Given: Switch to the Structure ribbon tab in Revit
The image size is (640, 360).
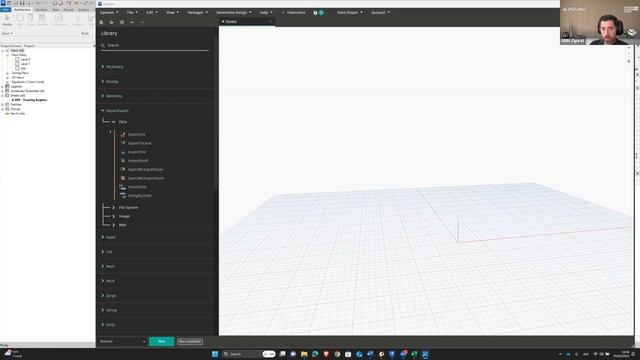Looking at the screenshot, I should (x=41, y=9).
